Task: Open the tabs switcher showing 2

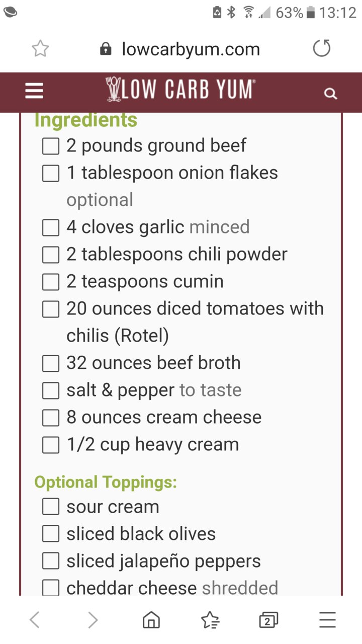Action: (x=268, y=620)
